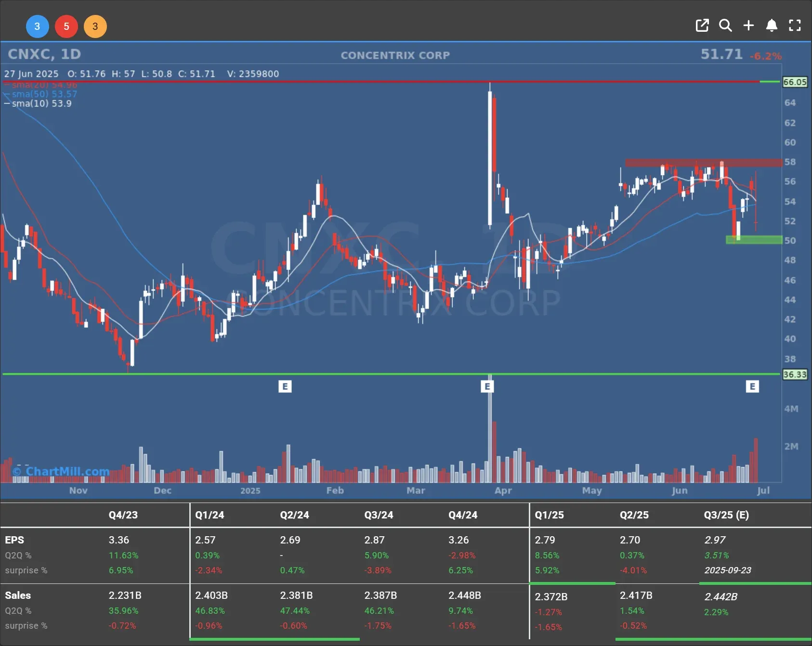Click the EPS Q2Q value 11.63%
The image size is (812, 646).
(123, 556)
